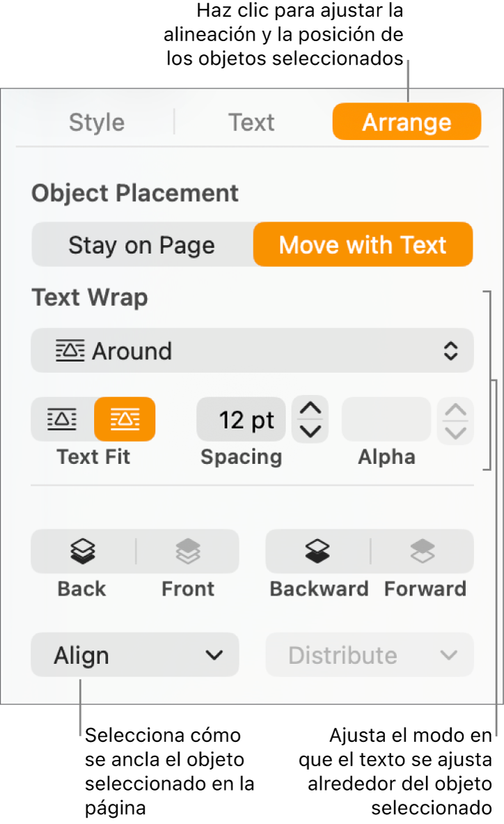Decrease Alpha with down arrow
The height and width of the screenshot is (824, 504).
[x=456, y=431]
